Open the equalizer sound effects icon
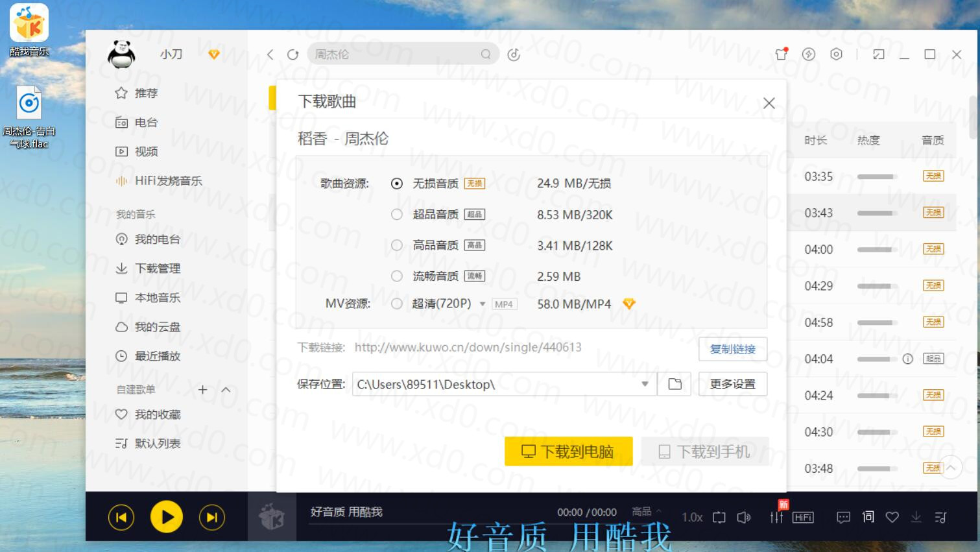 pyautogui.click(x=776, y=517)
